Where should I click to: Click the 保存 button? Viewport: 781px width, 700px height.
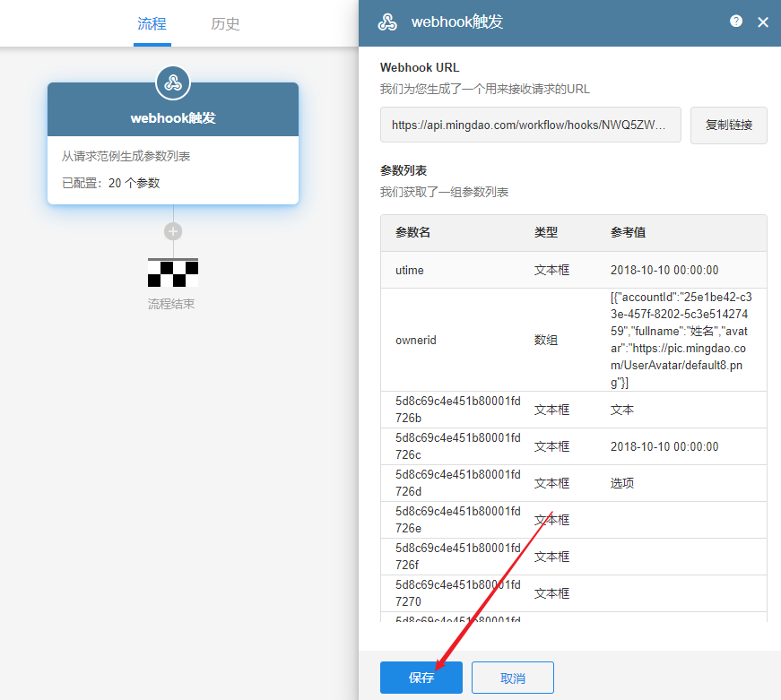[421, 678]
